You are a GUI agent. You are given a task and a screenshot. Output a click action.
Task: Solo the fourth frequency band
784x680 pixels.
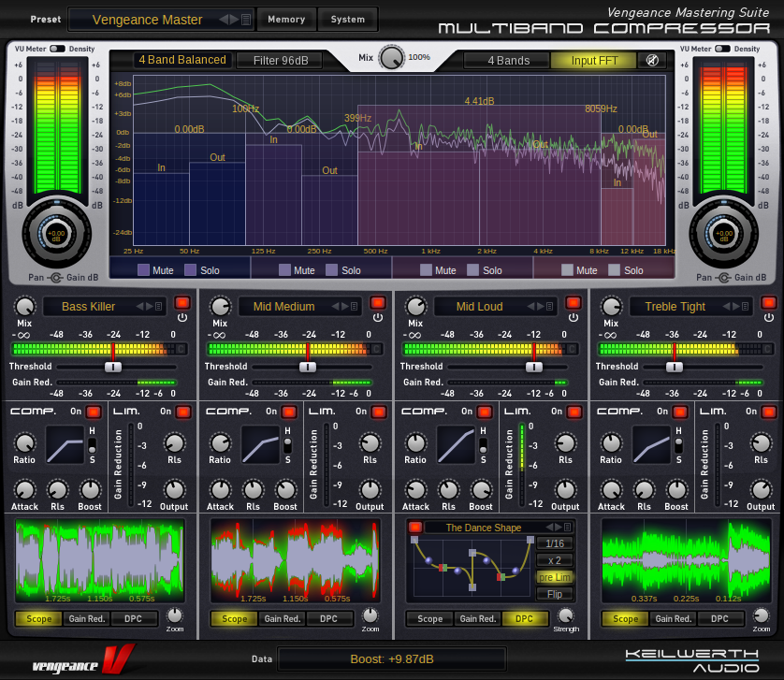point(614,270)
